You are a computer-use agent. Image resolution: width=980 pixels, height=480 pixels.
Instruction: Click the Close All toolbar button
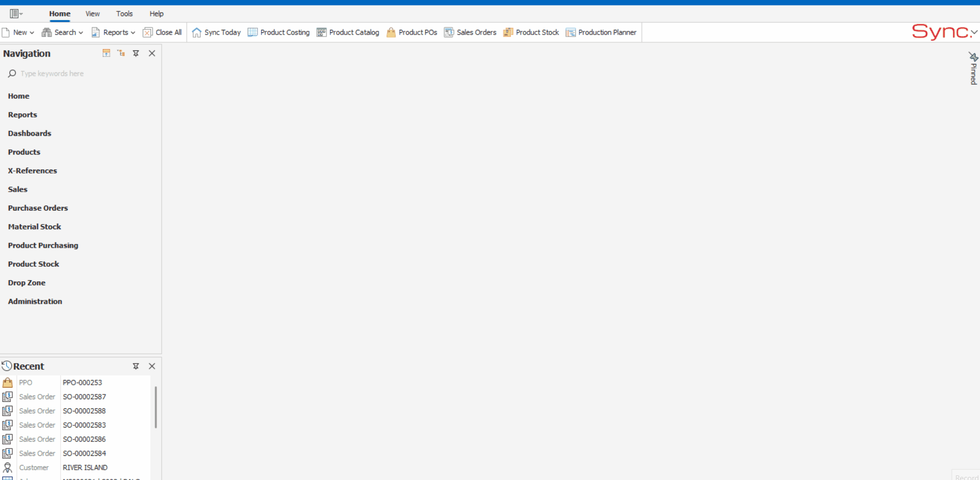[162, 32]
